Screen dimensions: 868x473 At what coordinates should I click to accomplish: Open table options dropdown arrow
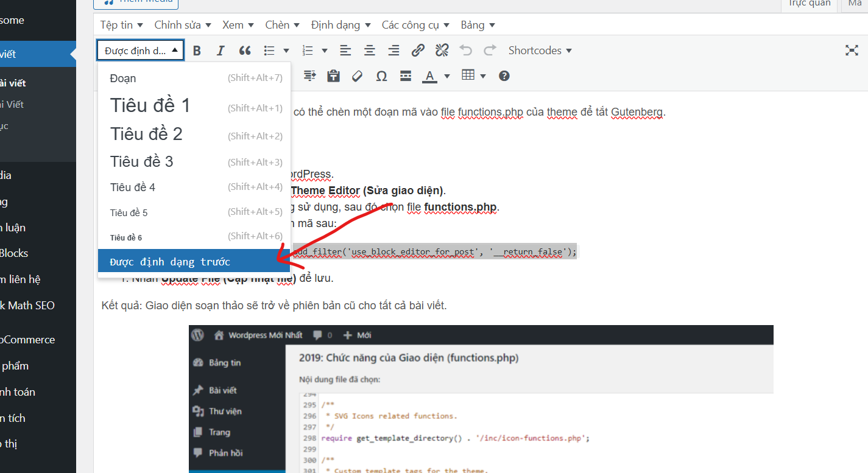click(484, 76)
